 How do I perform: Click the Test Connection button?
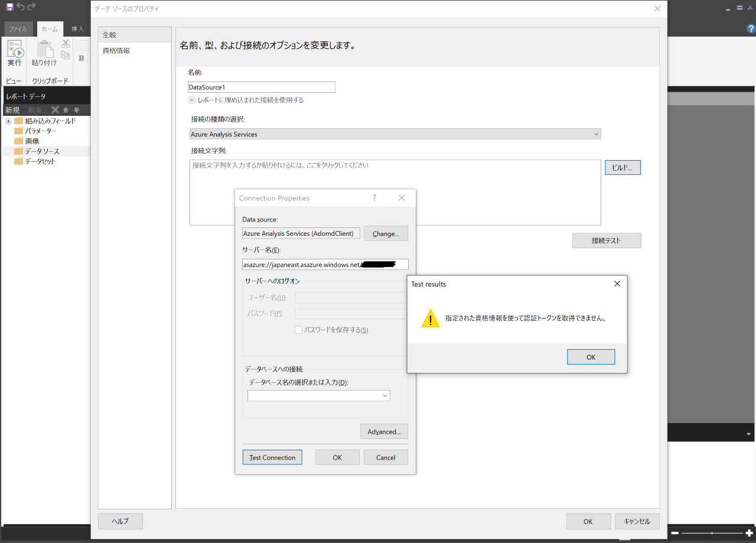[272, 457]
